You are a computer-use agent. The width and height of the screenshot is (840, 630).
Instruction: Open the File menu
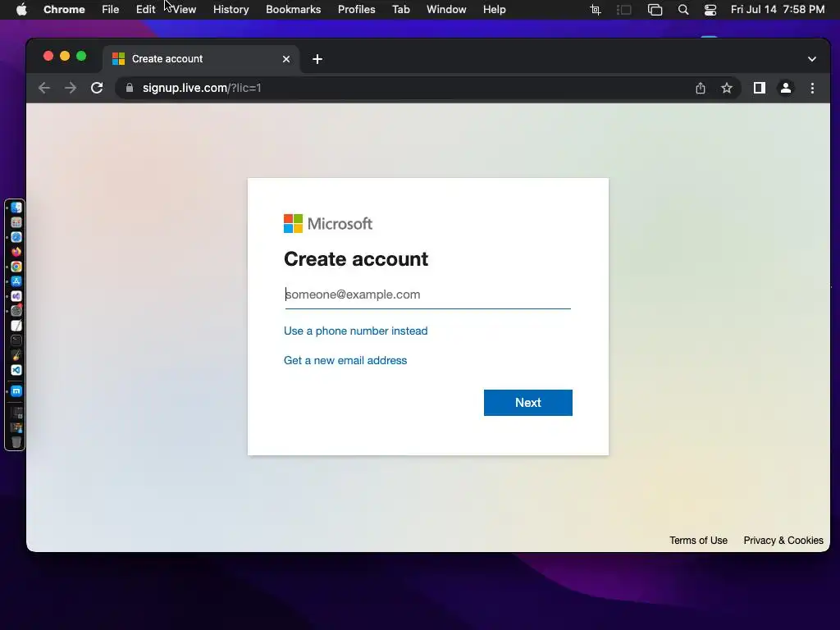111,10
